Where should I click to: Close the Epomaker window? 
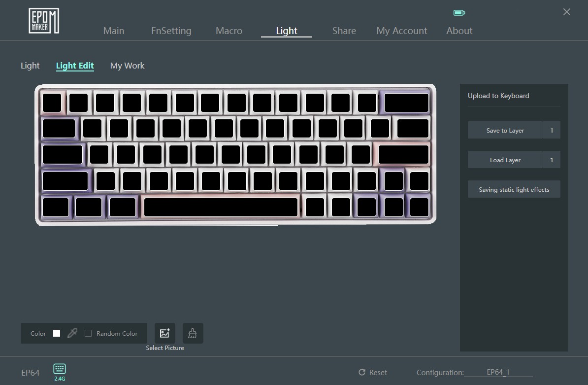(567, 12)
